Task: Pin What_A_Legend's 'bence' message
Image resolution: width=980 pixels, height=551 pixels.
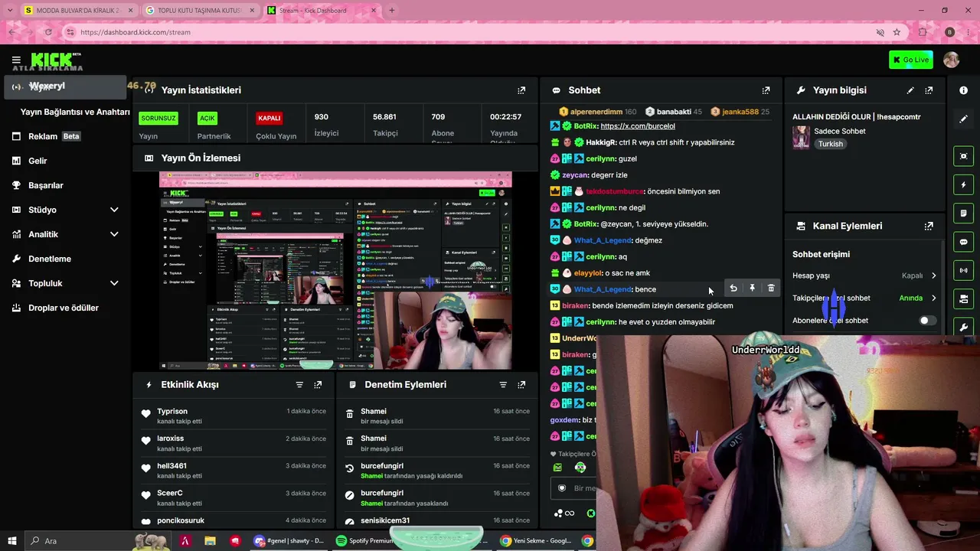Action: pos(752,289)
